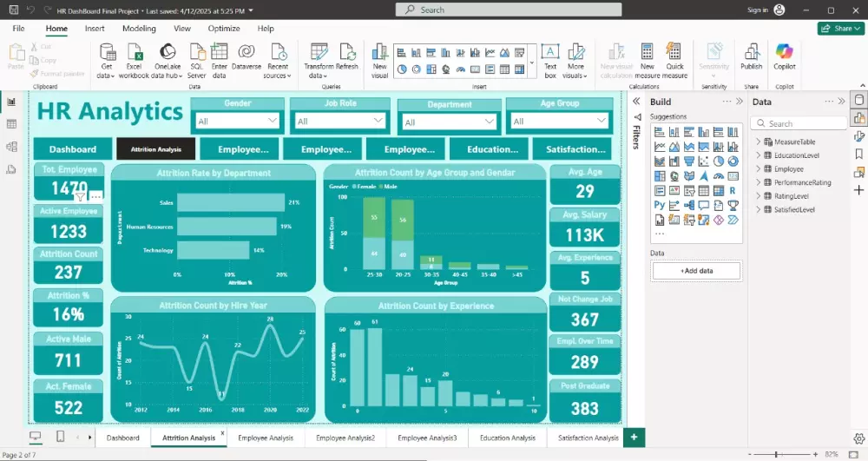
Task: Open Recent sources
Action: 278,61
